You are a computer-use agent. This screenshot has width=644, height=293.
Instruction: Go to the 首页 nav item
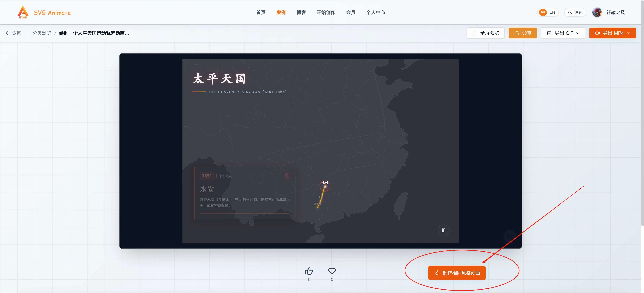[x=261, y=13]
